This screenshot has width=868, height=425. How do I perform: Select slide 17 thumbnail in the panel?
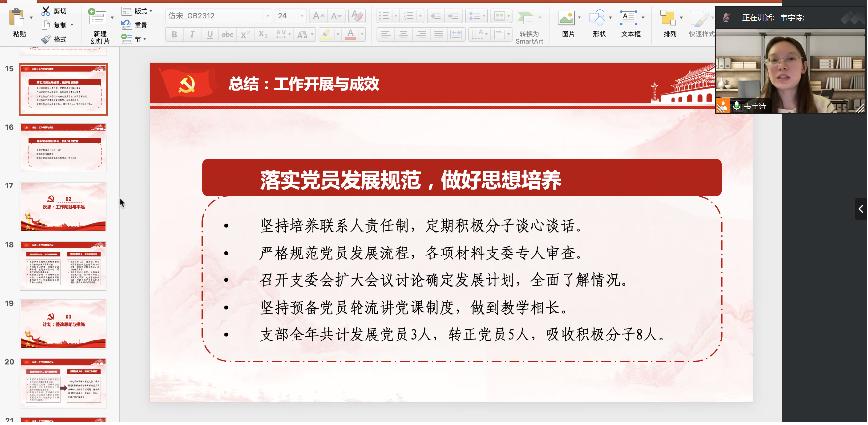click(63, 207)
